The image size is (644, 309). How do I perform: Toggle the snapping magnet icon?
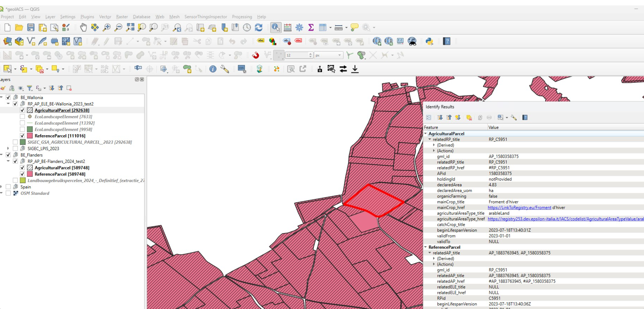pyautogui.click(x=256, y=55)
